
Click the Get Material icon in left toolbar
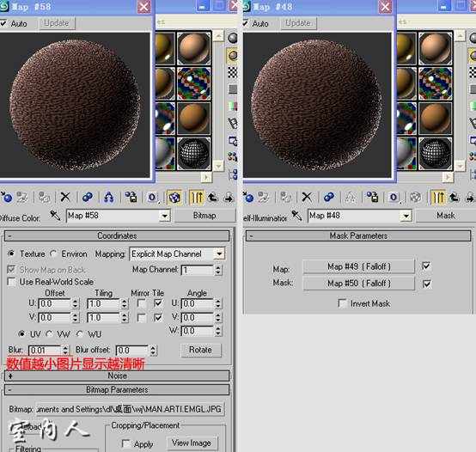coord(6,198)
